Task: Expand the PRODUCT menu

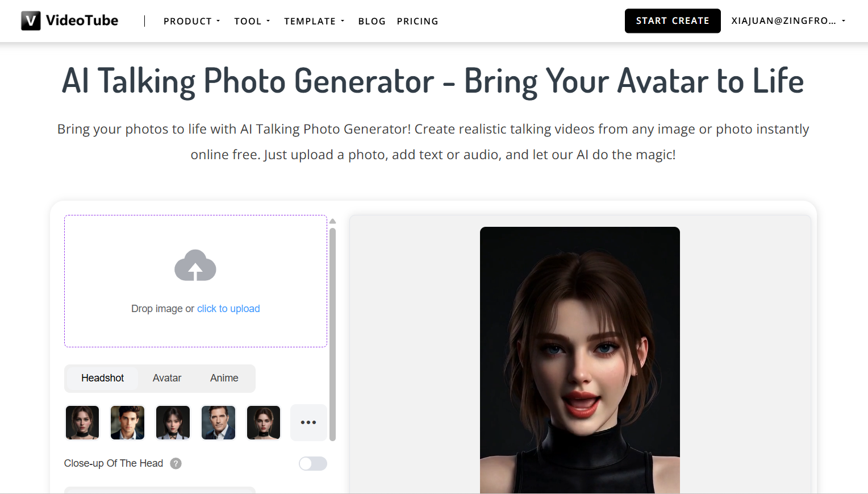Action: (x=191, y=21)
